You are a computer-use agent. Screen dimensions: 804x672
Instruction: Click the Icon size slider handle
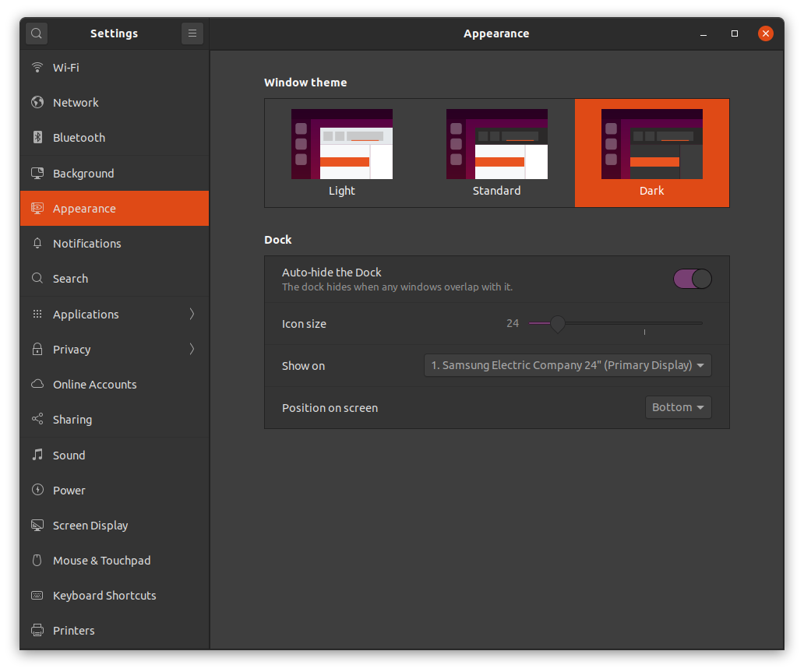(557, 323)
